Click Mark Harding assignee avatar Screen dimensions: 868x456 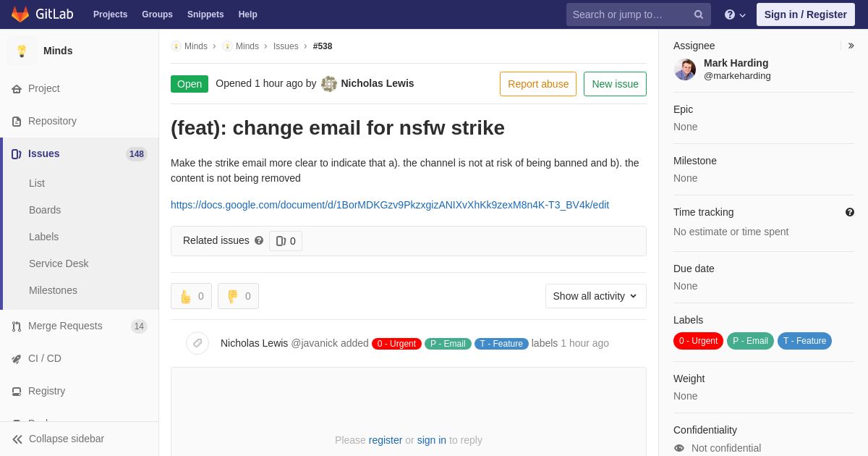pos(685,69)
